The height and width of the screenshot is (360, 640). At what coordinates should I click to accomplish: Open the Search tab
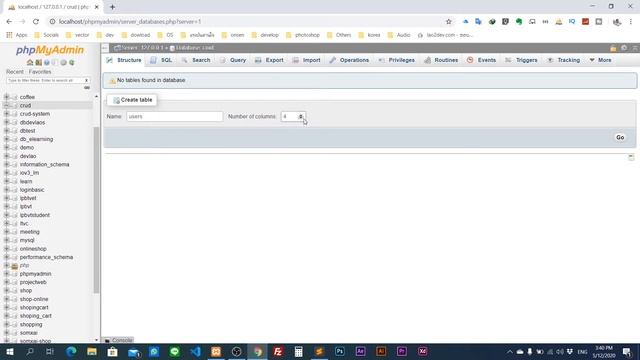[x=196, y=60]
